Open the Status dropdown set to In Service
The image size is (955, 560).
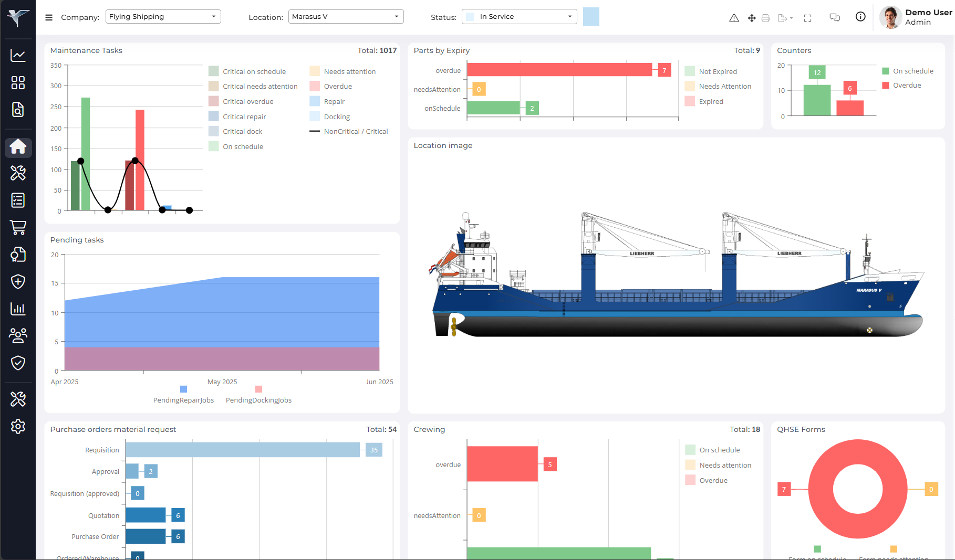[518, 16]
